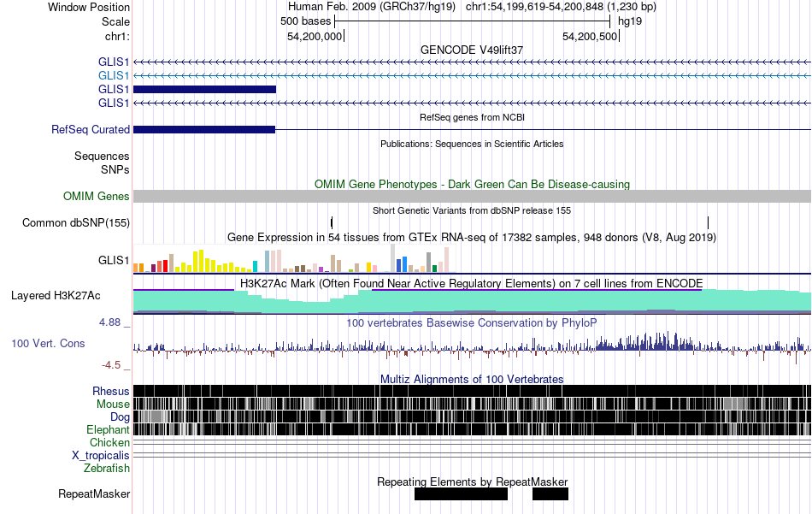Click the cyan bar in the GTEx expression chart

(x=255, y=266)
